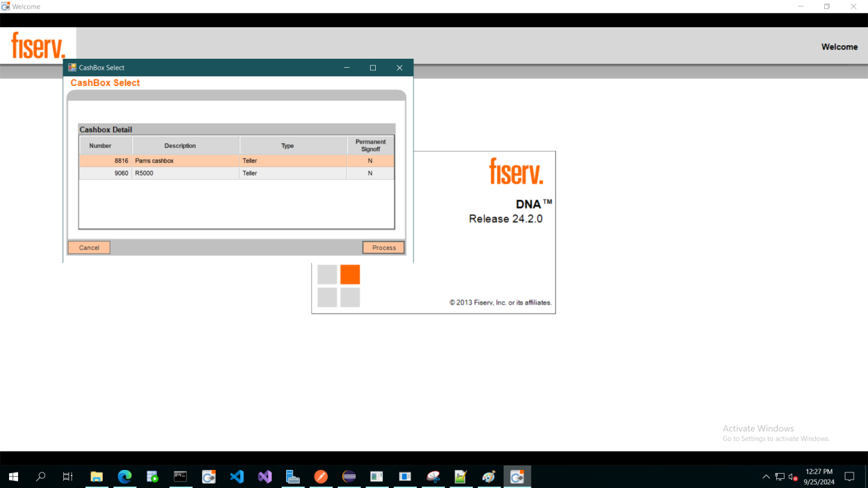Open Task View from the taskbar

(68, 477)
